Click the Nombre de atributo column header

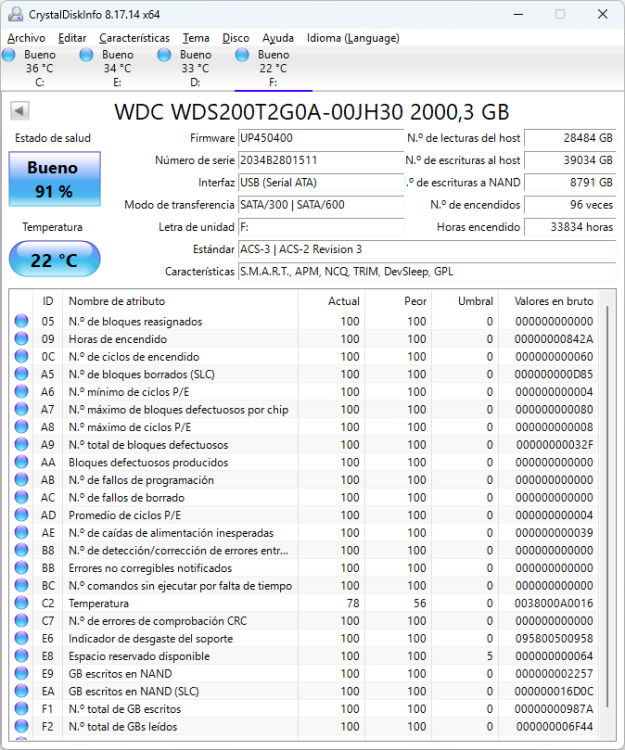pos(180,301)
